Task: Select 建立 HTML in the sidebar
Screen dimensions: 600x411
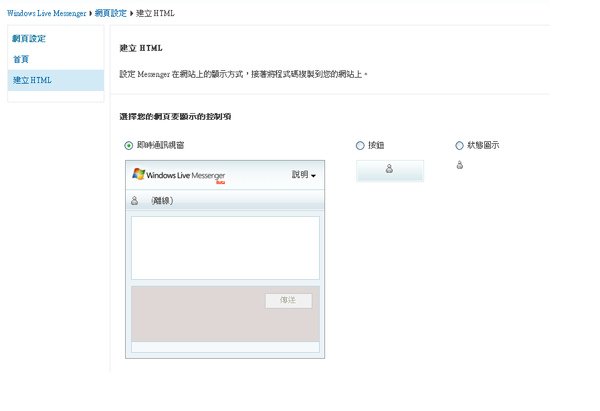Action: click(x=55, y=80)
